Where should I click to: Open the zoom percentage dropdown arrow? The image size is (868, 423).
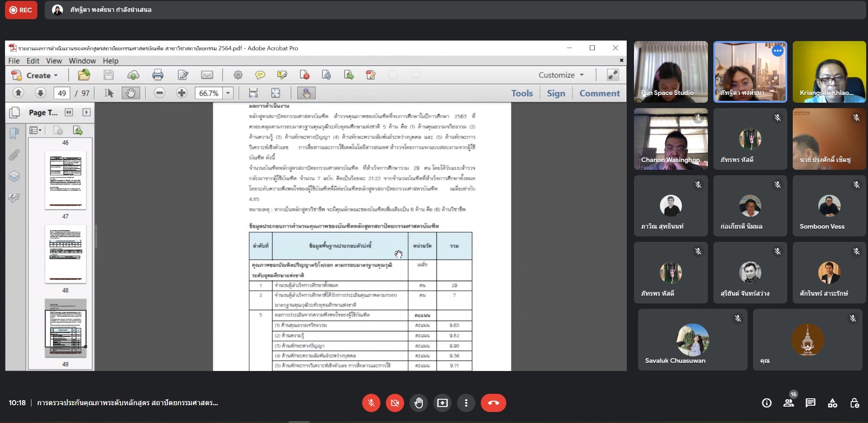pos(228,93)
